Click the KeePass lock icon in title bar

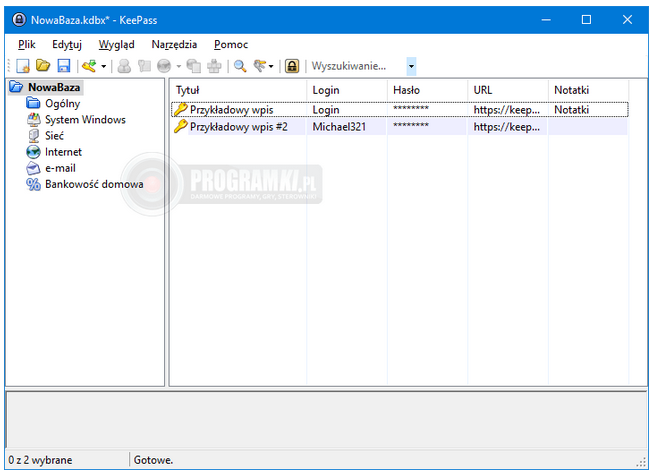pos(19,20)
